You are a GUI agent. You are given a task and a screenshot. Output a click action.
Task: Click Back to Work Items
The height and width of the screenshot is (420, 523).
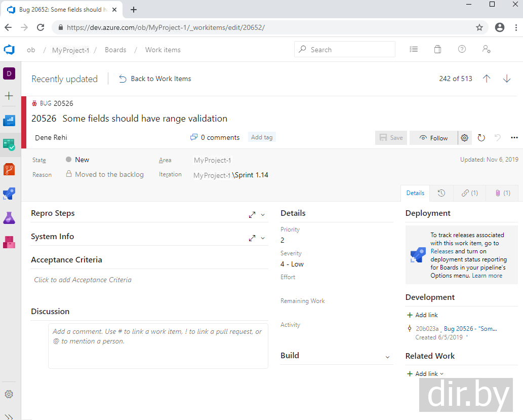click(155, 79)
